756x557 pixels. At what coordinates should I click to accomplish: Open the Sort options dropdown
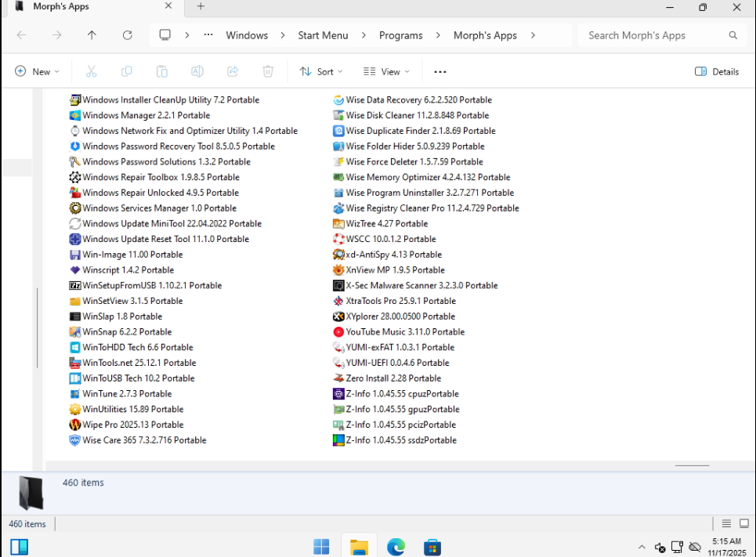click(x=321, y=71)
